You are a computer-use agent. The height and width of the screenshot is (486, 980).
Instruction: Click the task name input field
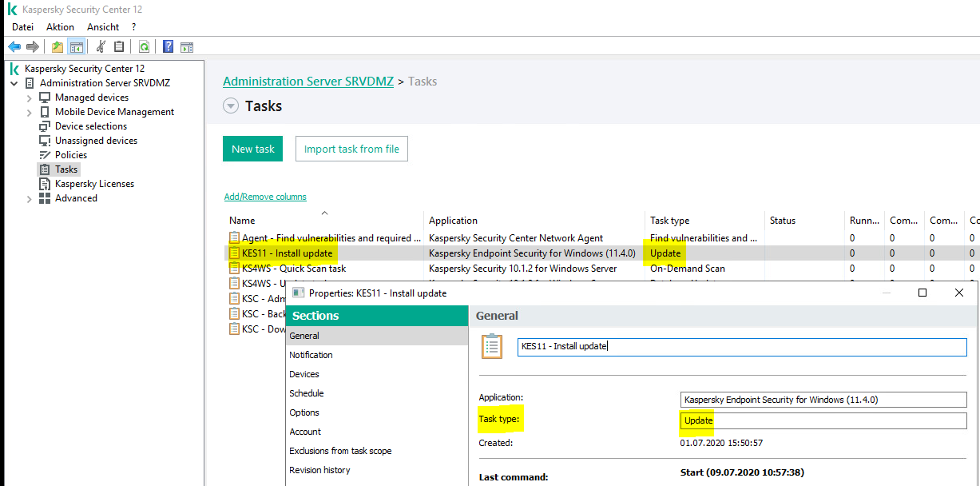741,347
